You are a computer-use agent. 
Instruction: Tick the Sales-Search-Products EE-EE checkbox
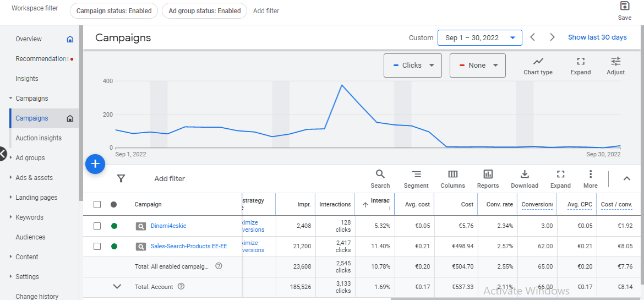coord(97,247)
